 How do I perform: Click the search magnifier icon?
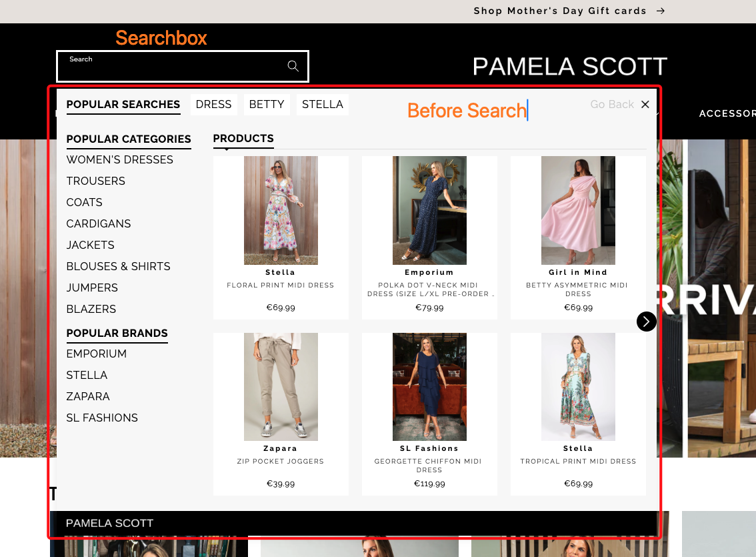293,66
